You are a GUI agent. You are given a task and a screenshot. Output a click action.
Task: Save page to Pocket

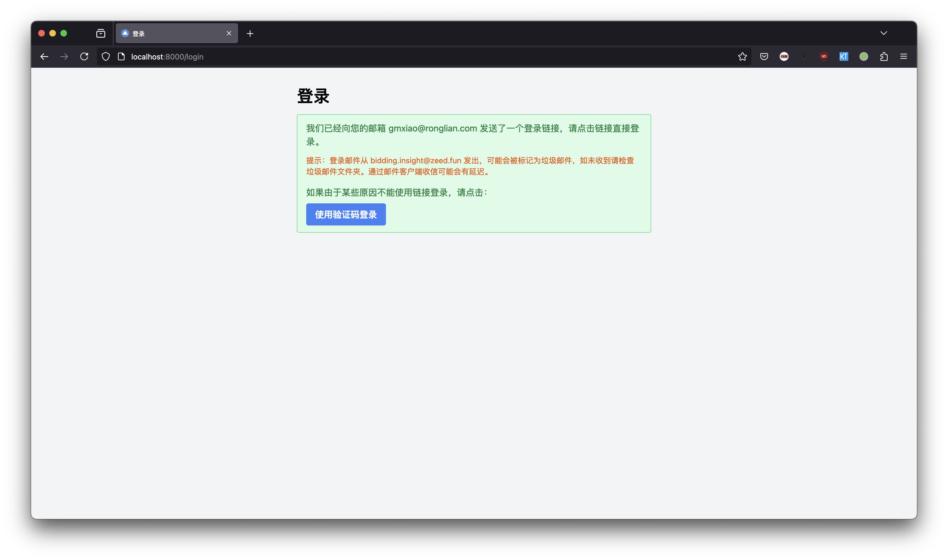coord(764,57)
